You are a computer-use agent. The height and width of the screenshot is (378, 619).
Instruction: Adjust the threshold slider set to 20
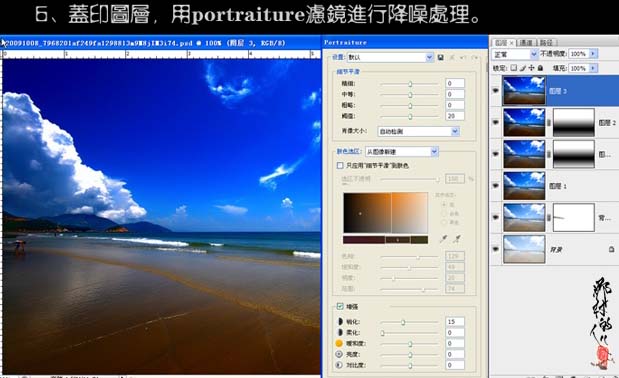point(409,116)
